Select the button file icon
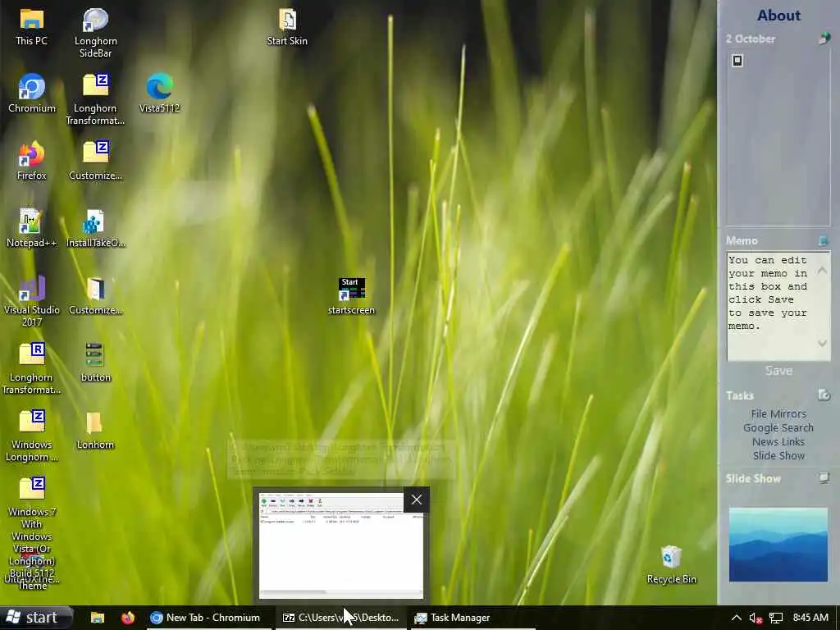 point(95,363)
